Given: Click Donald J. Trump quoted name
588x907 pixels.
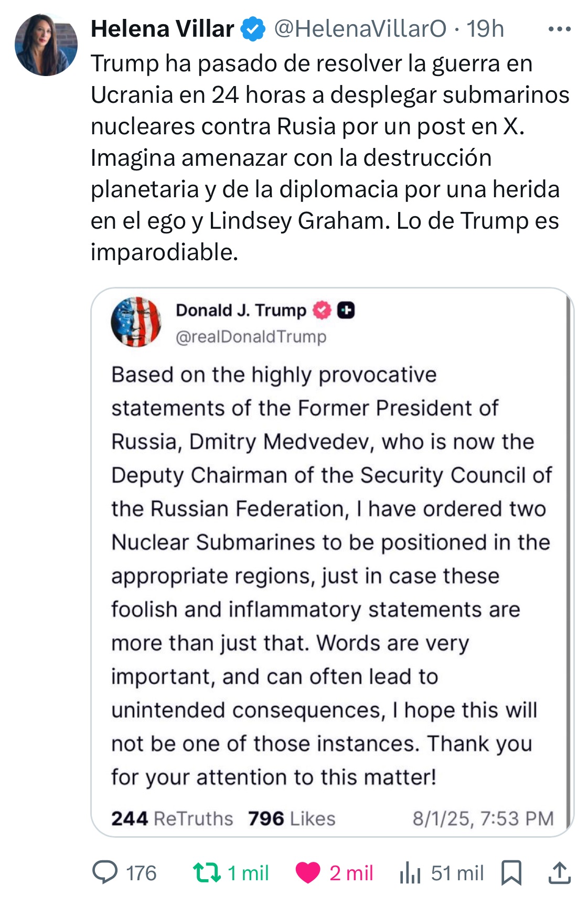Looking at the screenshot, I should tap(241, 311).
